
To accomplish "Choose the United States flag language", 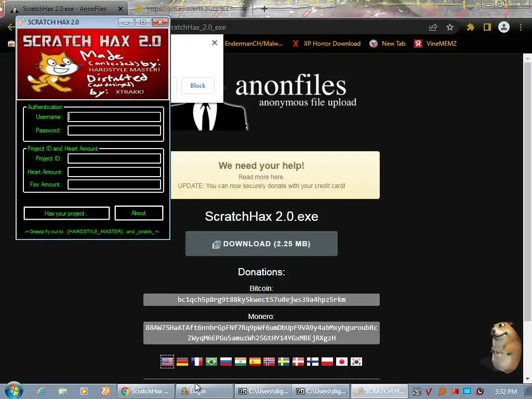I will coord(167,362).
